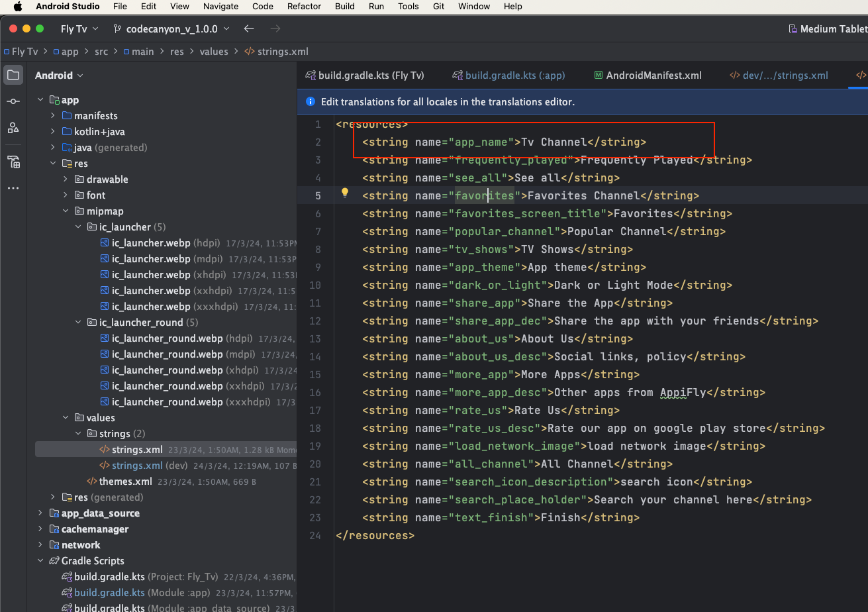
Task: Open the Commit tool window icon
Action: (13, 101)
